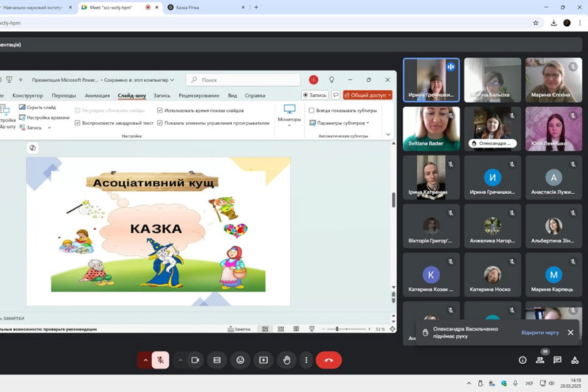Click Настройка времени in ribbon

click(x=44, y=118)
